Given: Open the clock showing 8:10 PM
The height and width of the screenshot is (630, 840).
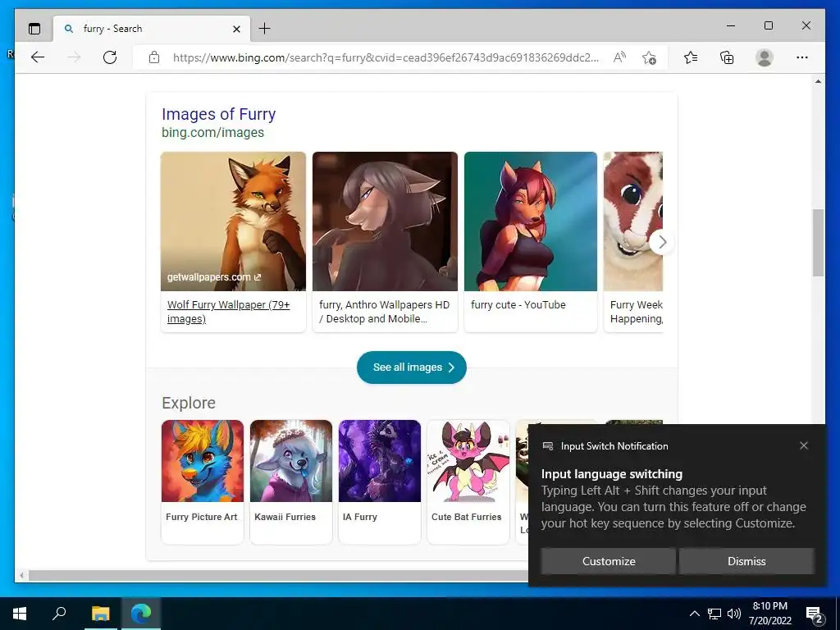Looking at the screenshot, I should click(x=769, y=614).
